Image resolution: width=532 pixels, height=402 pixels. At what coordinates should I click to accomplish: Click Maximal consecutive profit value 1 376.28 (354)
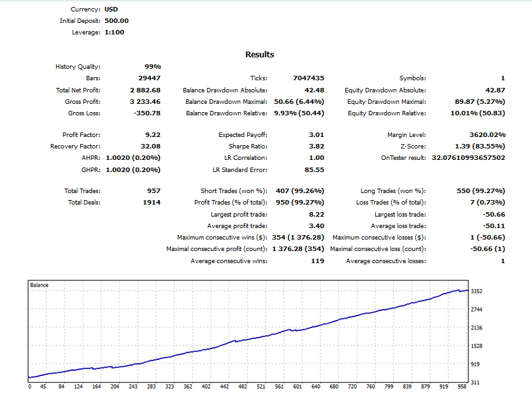click(298, 249)
